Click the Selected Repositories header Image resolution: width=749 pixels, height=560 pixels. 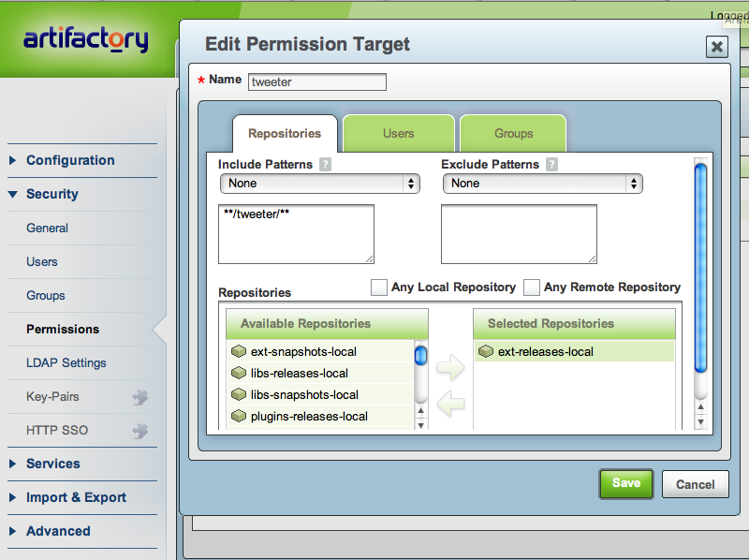[574, 323]
